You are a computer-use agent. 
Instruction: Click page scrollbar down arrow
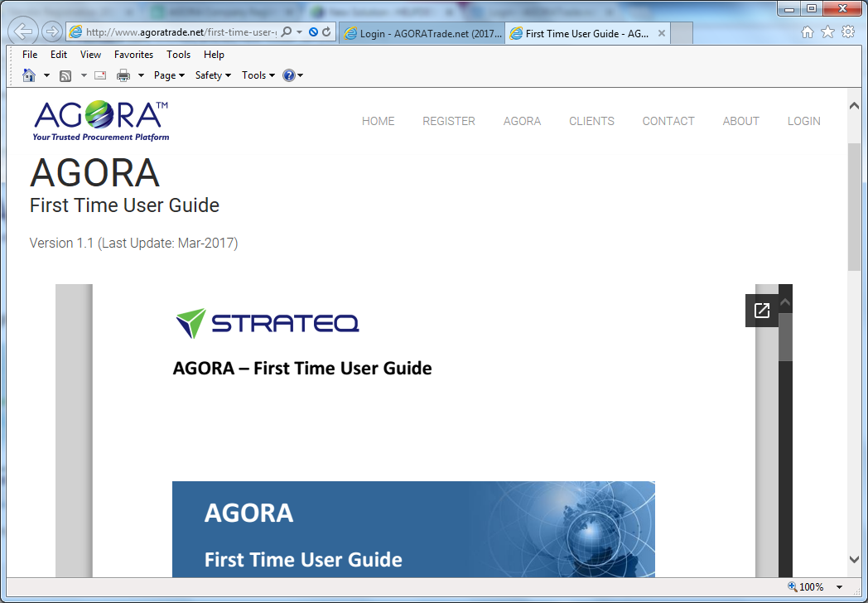click(x=854, y=559)
